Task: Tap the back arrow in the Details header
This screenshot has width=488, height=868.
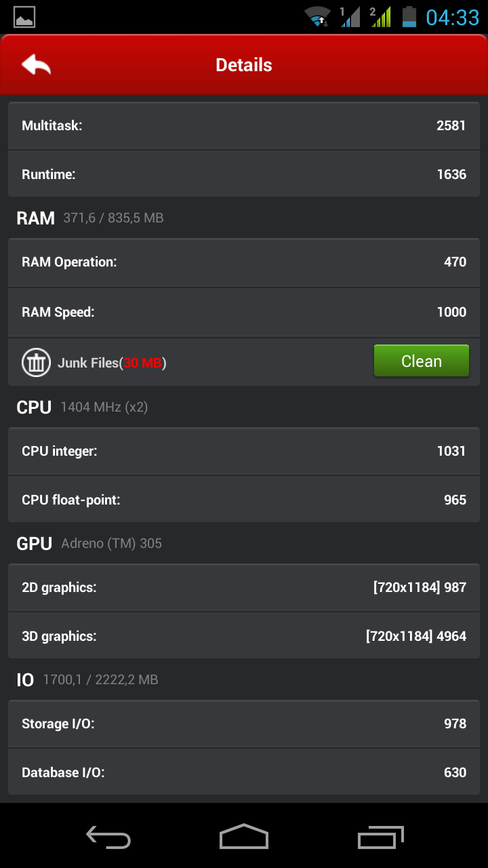Action: (37, 65)
